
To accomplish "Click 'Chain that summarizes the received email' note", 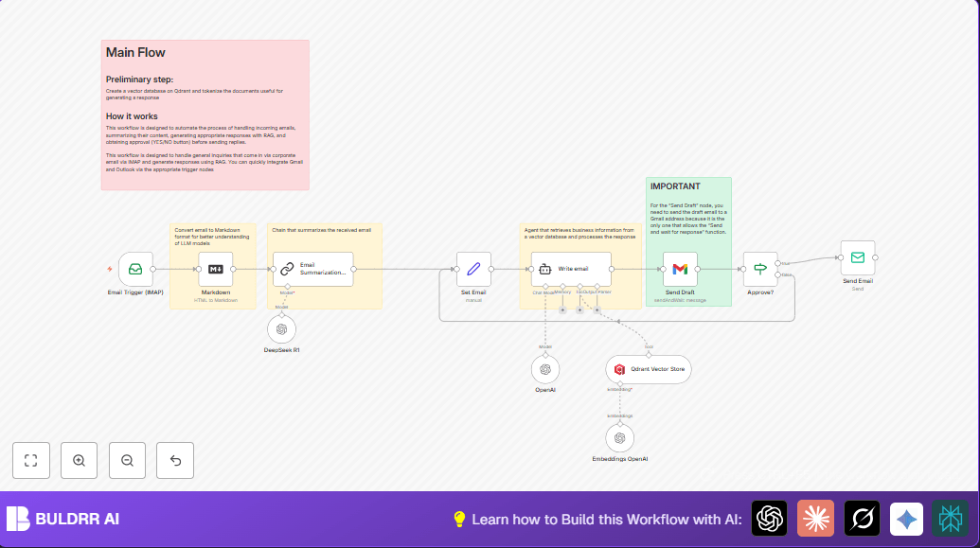I will tap(321, 230).
